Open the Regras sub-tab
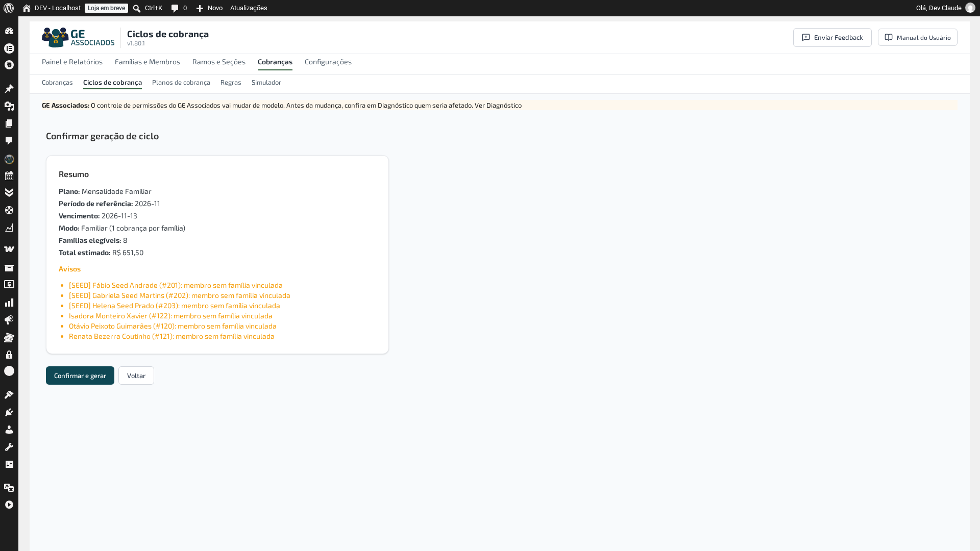The image size is (980, 551). [231, 82]
